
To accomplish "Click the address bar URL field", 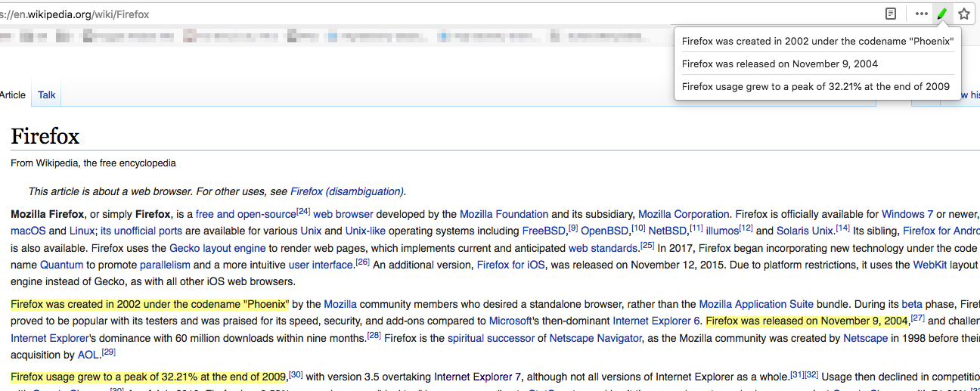I will (439, 14).
